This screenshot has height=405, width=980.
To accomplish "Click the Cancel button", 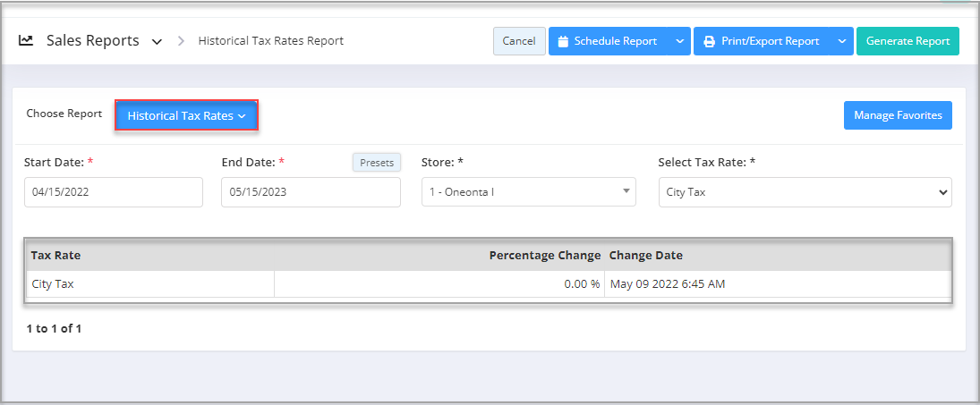I will pyautogui.click(x=519, y=41).
